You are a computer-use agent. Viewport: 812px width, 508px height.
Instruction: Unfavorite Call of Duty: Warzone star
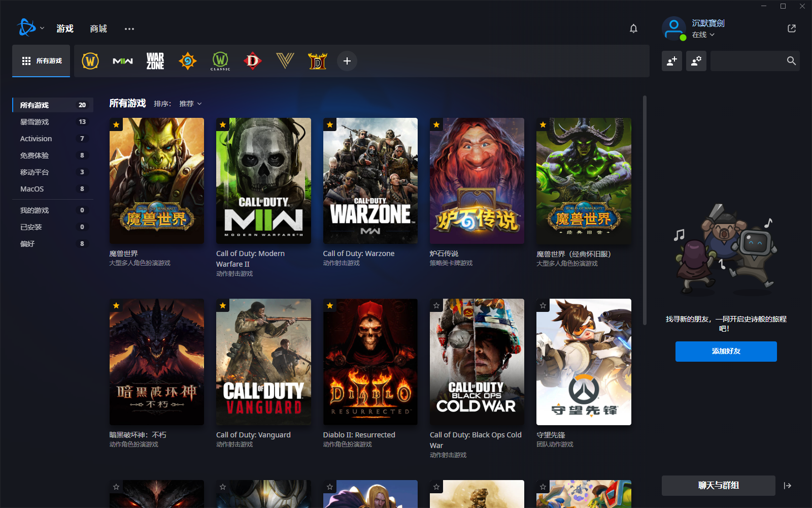(330, 124)
